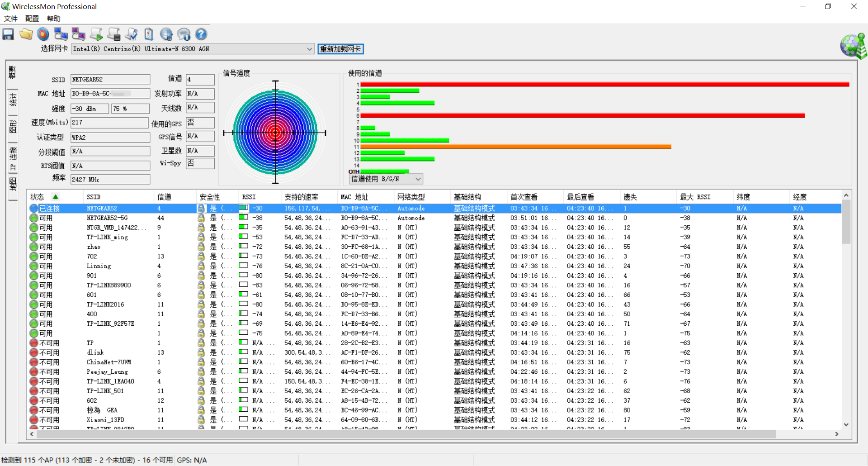The height and width of the screenshot is (466, 868).
Task: Click the horizontal scrollbar under the network list
Action: [x=402, y=434]
